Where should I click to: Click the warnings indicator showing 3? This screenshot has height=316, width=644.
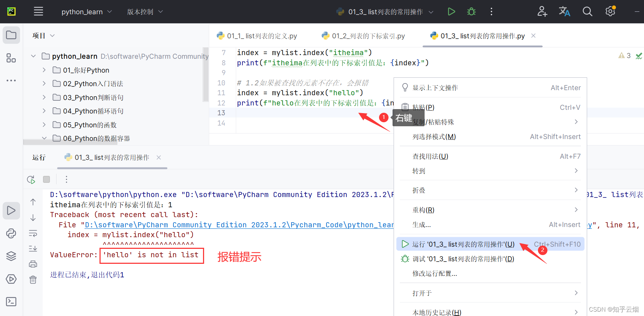[x=624, y=55]
